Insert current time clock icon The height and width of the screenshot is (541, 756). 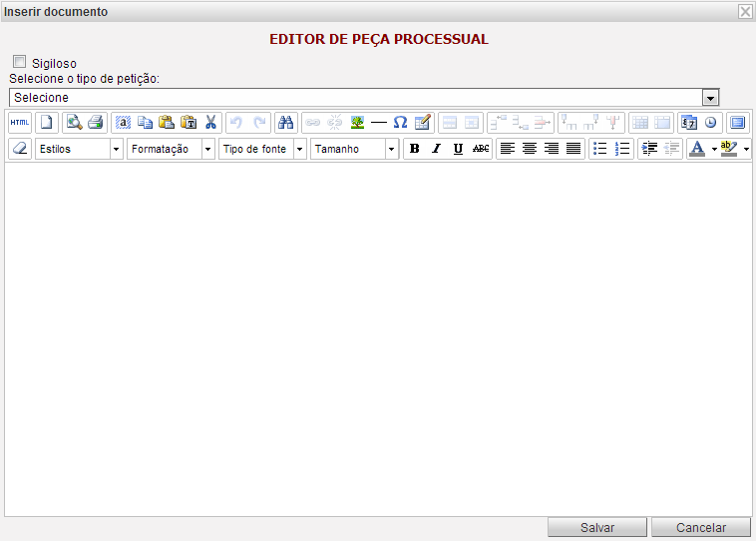point(711,123)
